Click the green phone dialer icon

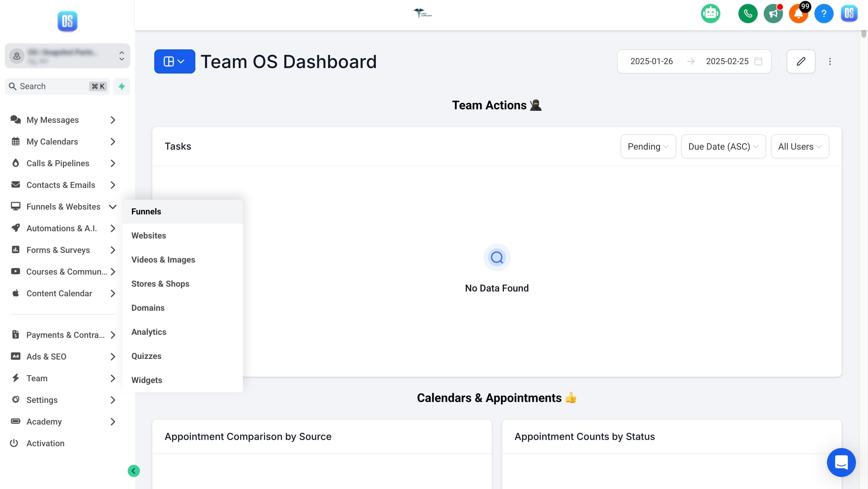pyautogui.click(x=748, y=14)
